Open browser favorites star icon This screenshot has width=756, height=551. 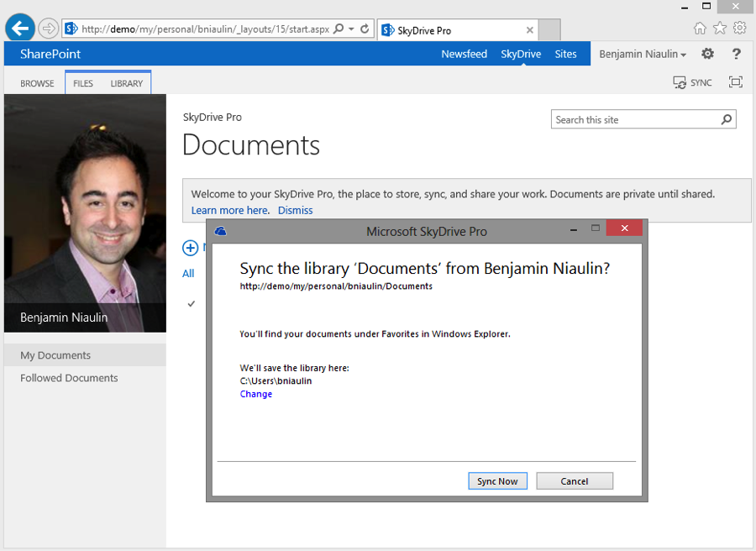(720, 28)
